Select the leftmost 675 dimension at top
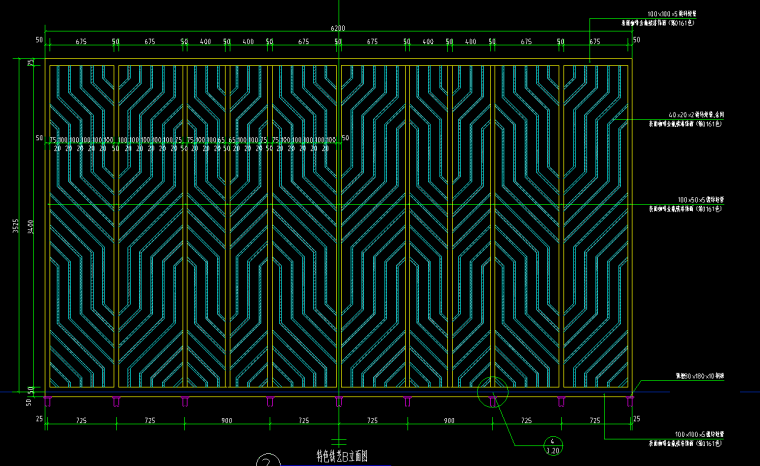This screenshot has height=466, width=760. 81,41
